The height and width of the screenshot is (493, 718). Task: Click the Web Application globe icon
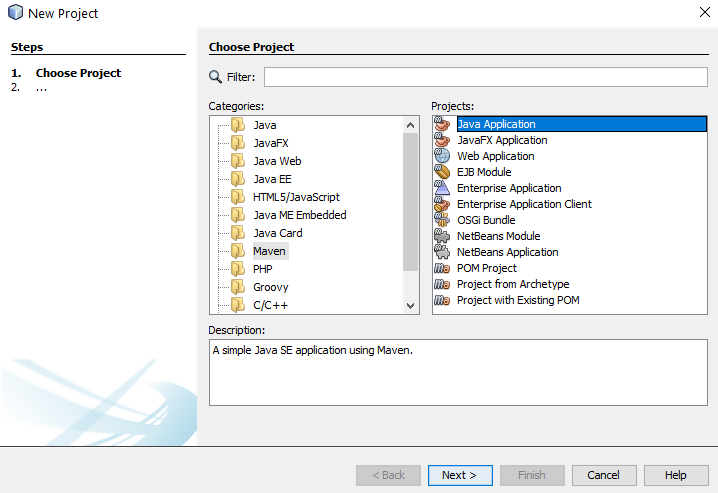442,156
